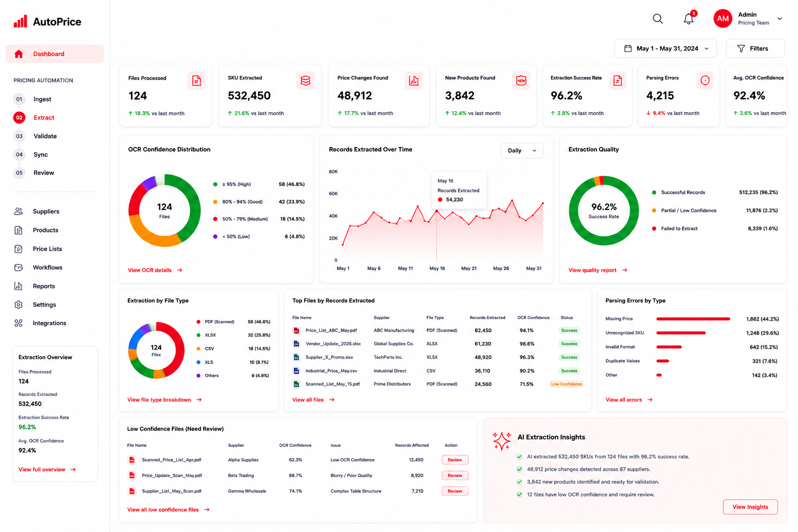Click Review for Supplier_List_May_Scan.pdf
This screenshot has height=532, width=798.
tap(455, 491)
